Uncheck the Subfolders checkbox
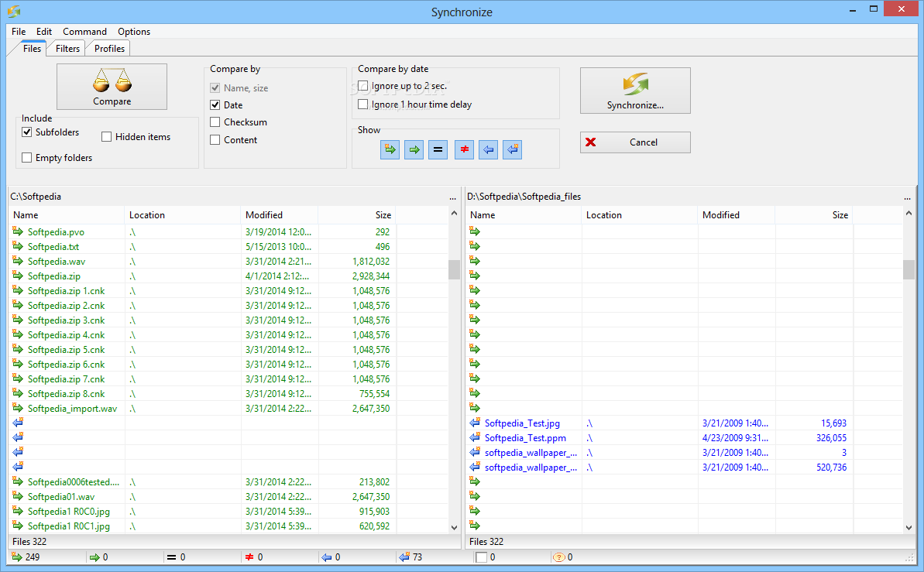The height and width of the screenshot is (572, 924). 26,132
